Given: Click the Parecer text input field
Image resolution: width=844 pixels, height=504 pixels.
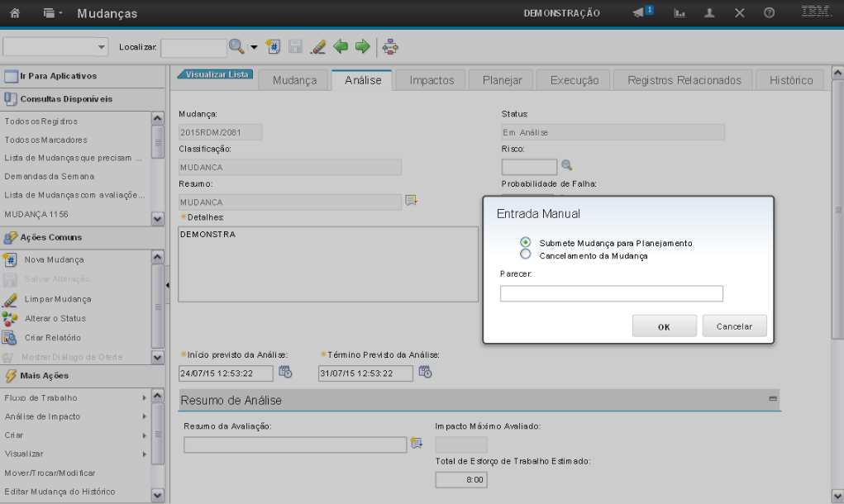Looking at the screenshot, I should tap(611, 293).
